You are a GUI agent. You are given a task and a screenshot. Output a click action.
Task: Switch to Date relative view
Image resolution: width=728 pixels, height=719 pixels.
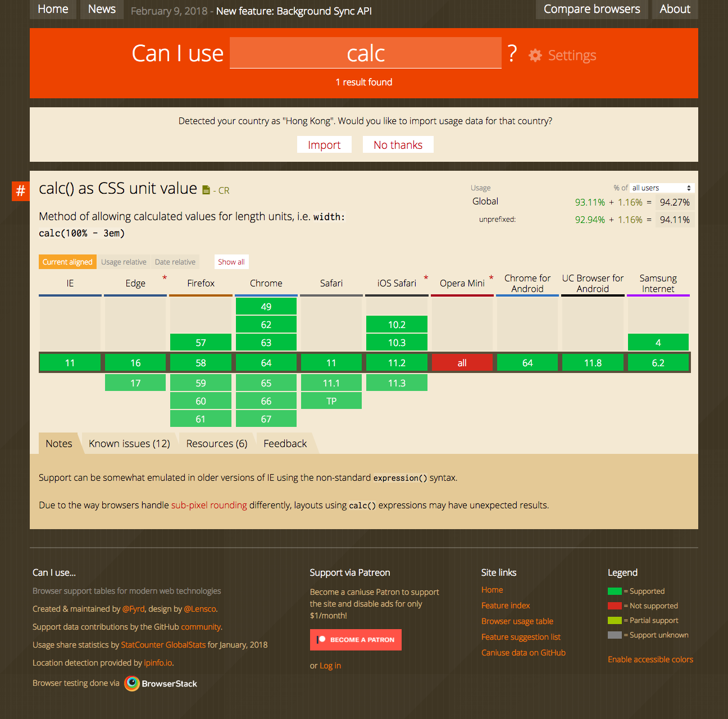coord(175,262)
